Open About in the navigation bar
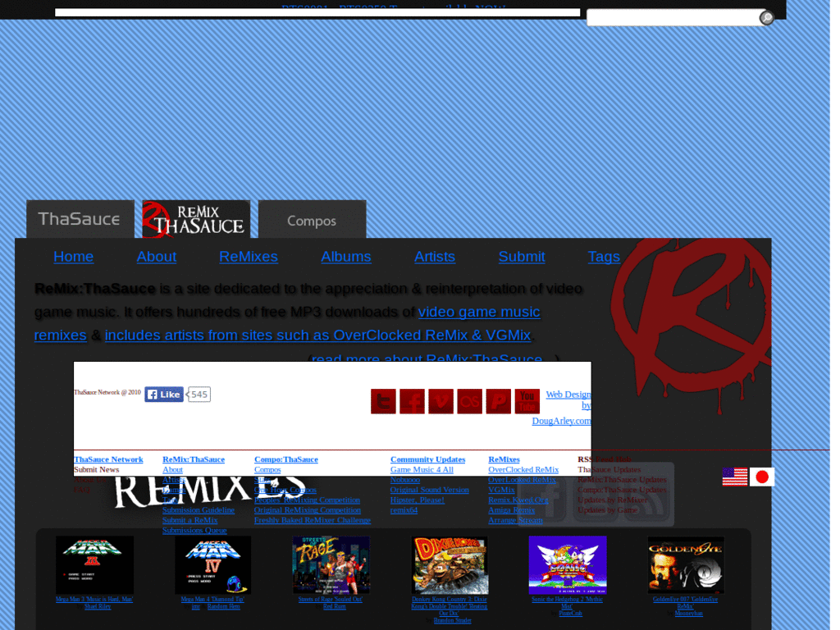 (x=157, y=257)
